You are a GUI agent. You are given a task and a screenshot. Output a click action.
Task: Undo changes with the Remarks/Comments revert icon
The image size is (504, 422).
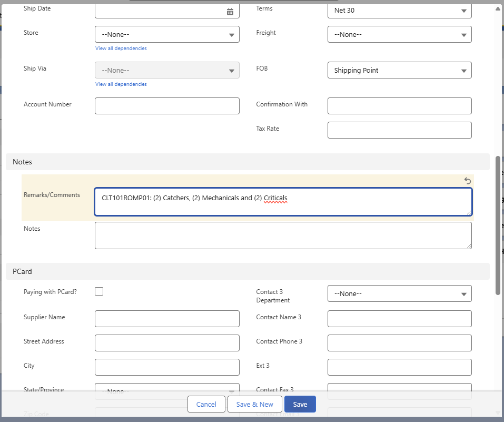pos(468,181)
